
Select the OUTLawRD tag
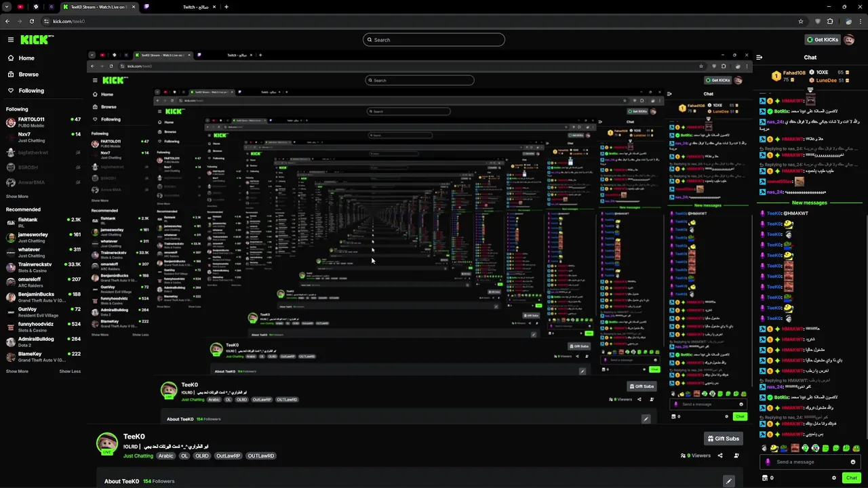click(x=261, y=456)
